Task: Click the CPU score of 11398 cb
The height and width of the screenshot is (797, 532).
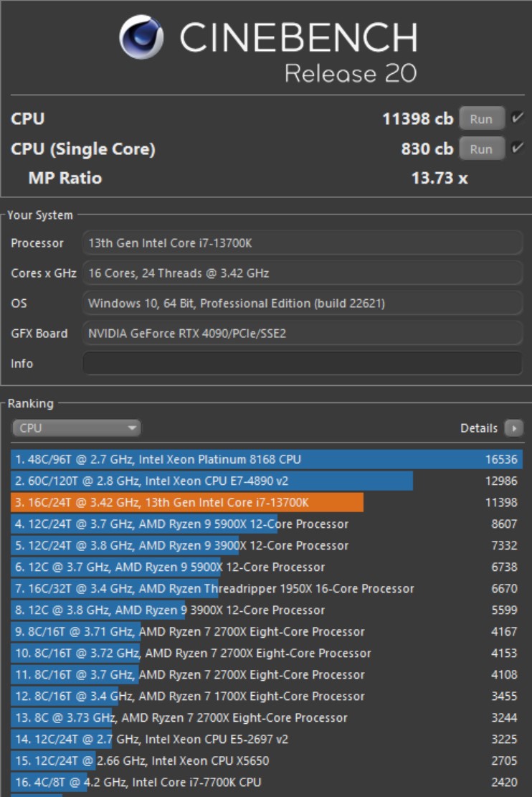Action: [x=419, y=119]
